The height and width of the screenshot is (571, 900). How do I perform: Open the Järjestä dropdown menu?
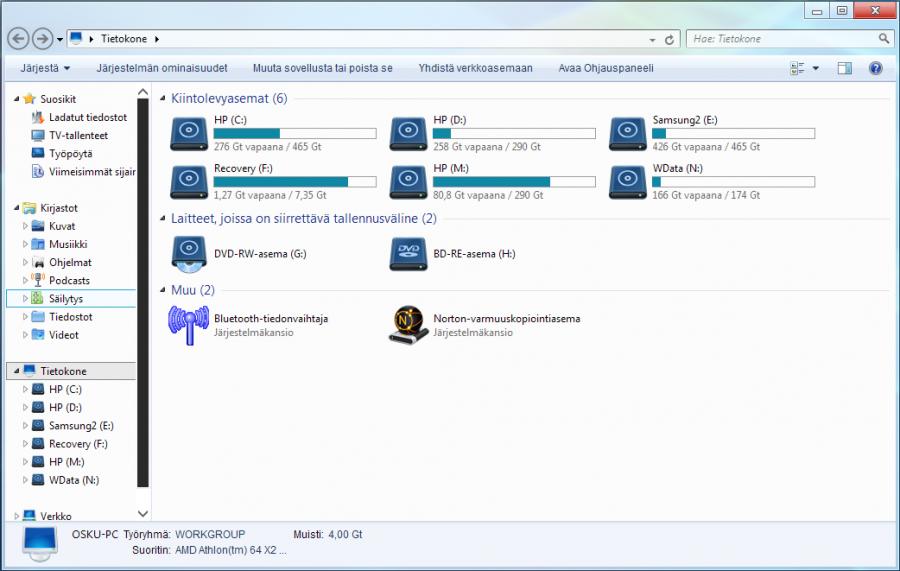point(45,68)
